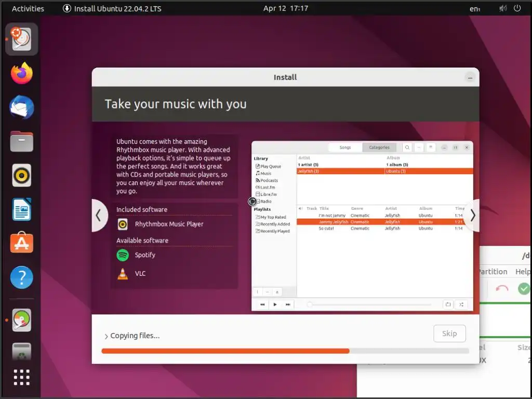Open the Files manager in the dock

pos(21,141)
